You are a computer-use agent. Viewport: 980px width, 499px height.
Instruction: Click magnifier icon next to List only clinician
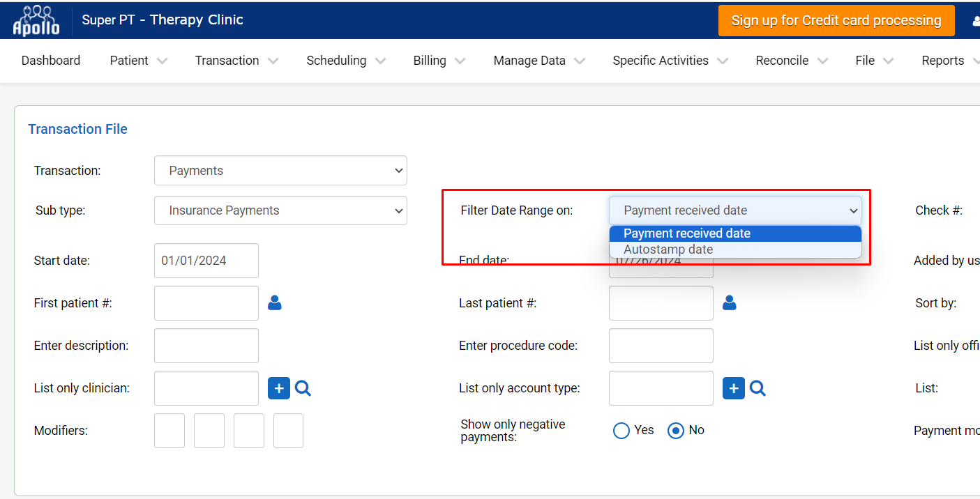click(x=303, y=388)
